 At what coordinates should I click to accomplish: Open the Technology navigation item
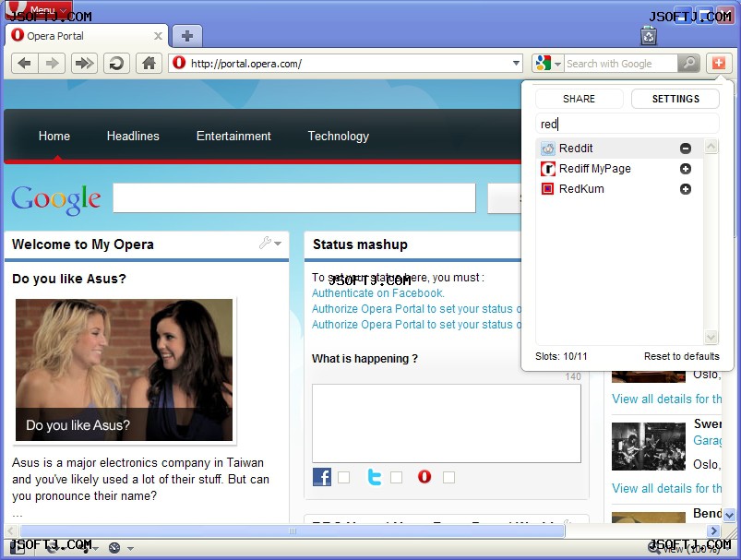339,137
